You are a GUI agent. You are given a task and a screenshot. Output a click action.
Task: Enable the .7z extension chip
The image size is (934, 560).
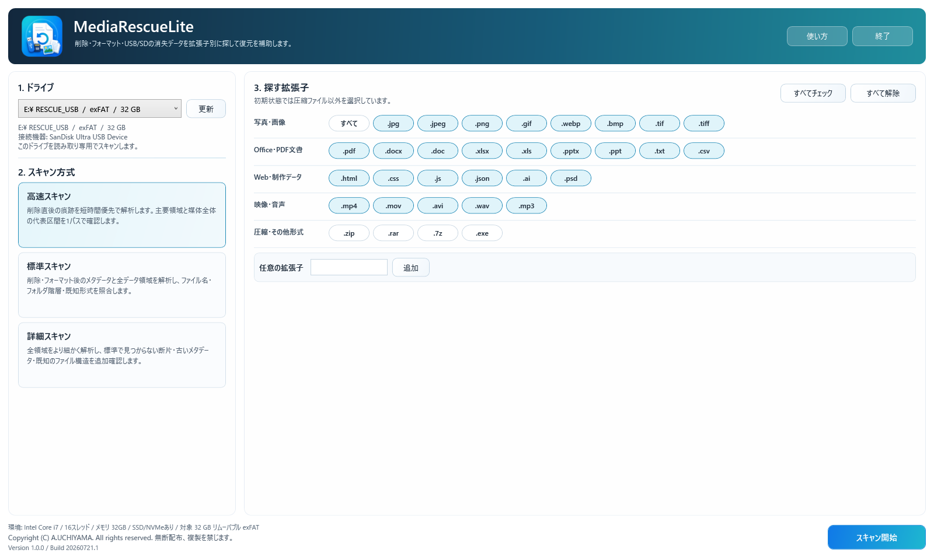click(x=438, y=233)
